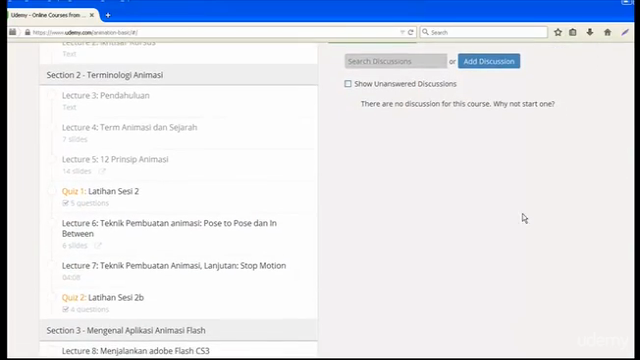Bookmark this page with the star icon

click(x=558, y=32)
